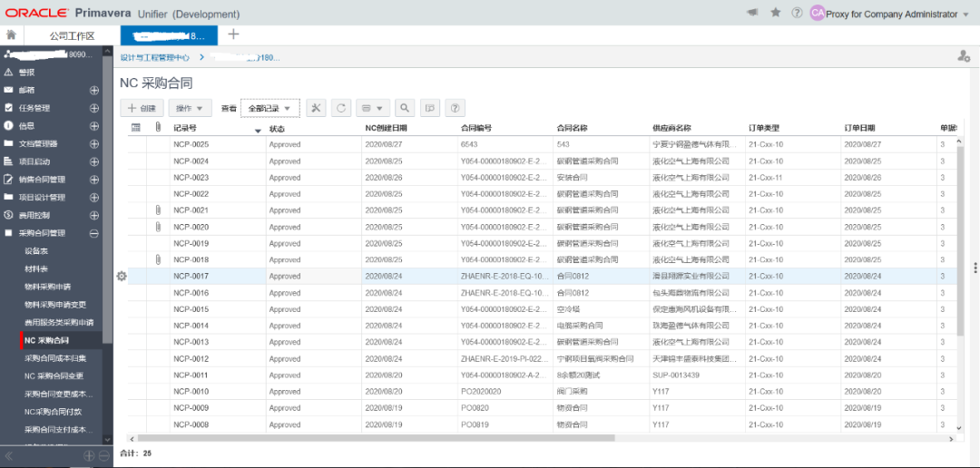Expand the 文档管理器 sidebar node
980x468 pixels.
pyautogui.click(x=93, y=143)
